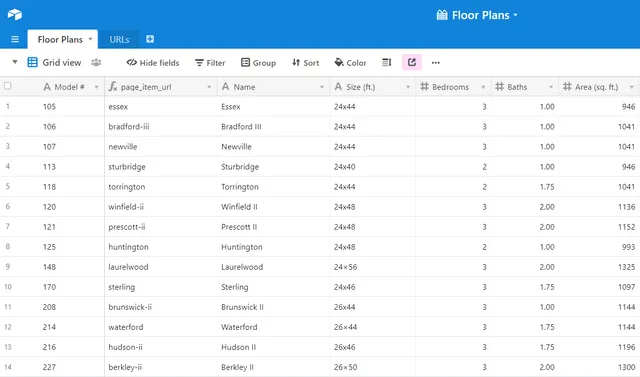The height and width of the screenshot is (377, 640).
Task: Open the Color options
Action: [350, 63]
